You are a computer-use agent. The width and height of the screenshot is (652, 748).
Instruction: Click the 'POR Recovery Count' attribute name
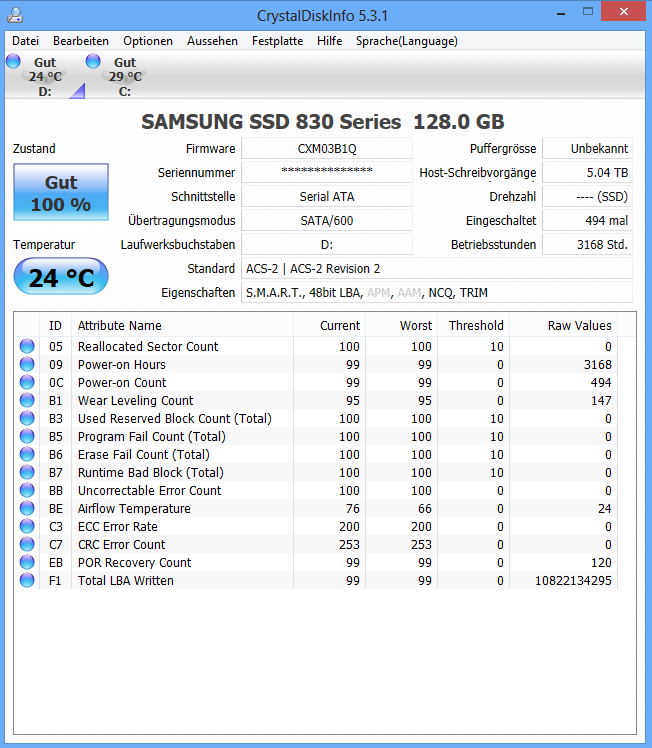[x=135, y=562]
